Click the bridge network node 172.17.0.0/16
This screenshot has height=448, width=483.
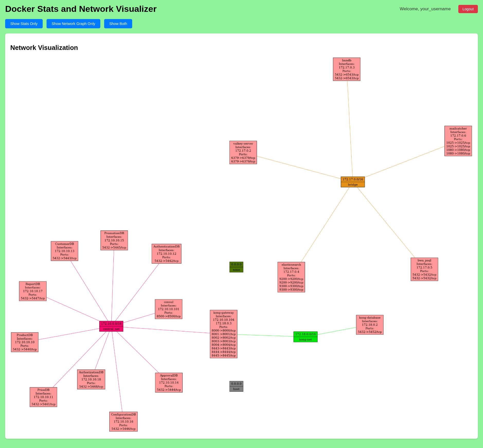(x=353, y=182)
